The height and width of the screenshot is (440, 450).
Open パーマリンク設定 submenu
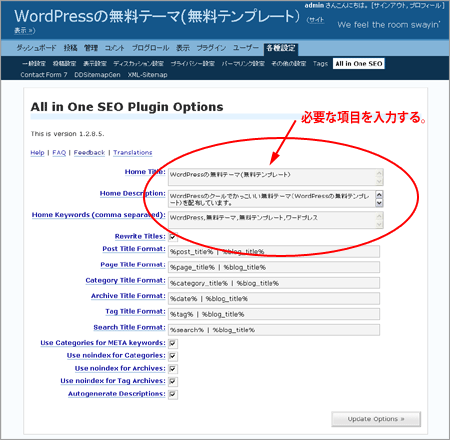point(243,63)
